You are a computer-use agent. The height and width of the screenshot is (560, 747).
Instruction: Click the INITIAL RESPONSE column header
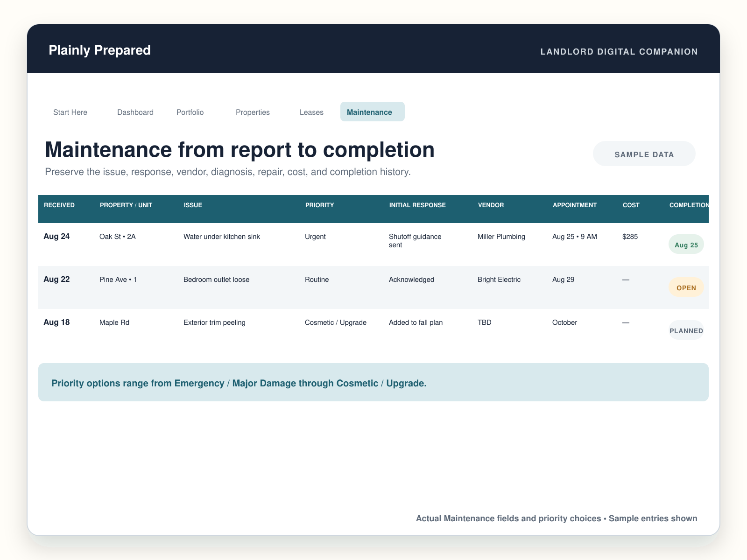417,205
